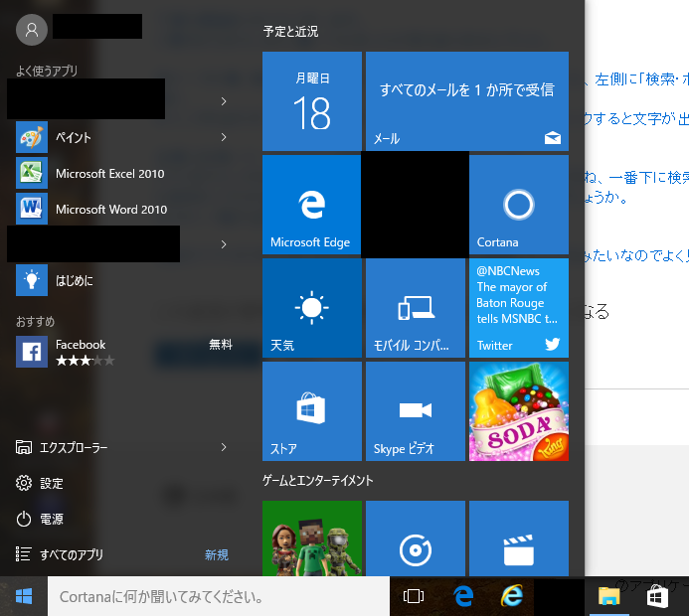Click the 無料 label beside Facebook
Image resolution: width=689 pixels, height=616 pixels.
point(221,345)
